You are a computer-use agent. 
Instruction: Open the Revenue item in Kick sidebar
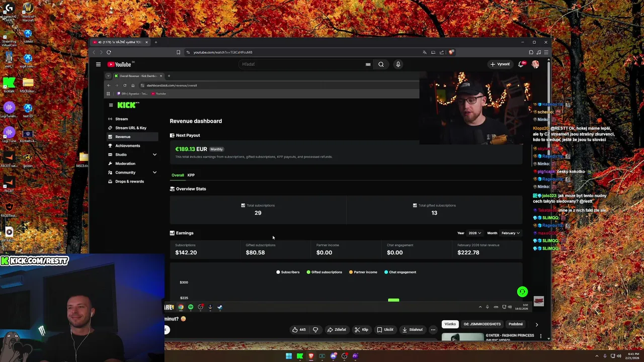[132, 137]
